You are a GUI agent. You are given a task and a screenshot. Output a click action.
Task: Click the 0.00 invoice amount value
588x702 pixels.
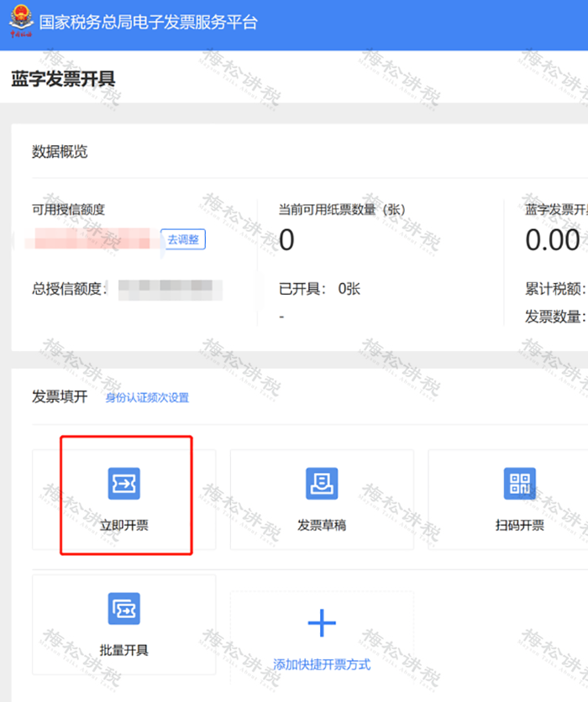[553, 240]
